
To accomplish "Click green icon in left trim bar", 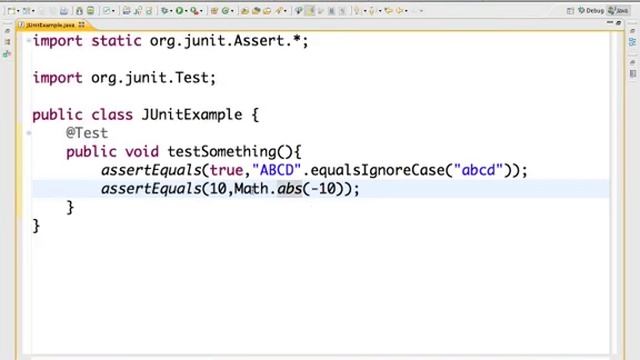I will point(7,53).
